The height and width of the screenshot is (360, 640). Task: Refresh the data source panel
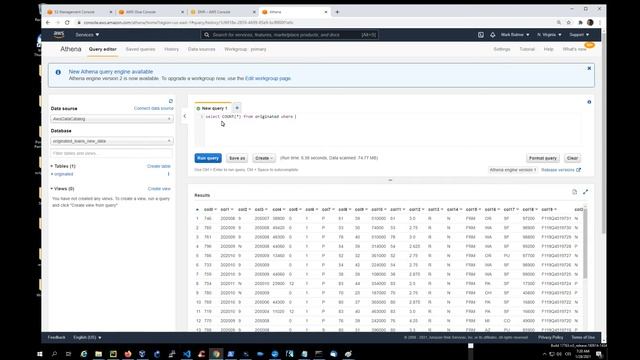[x=171, y=101]
